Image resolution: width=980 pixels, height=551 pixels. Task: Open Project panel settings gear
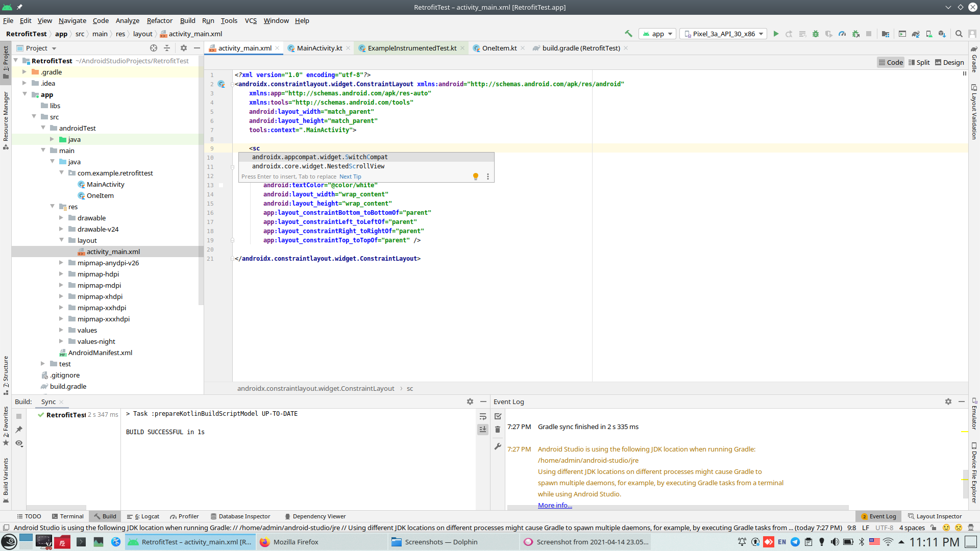(x=184, y=48)
